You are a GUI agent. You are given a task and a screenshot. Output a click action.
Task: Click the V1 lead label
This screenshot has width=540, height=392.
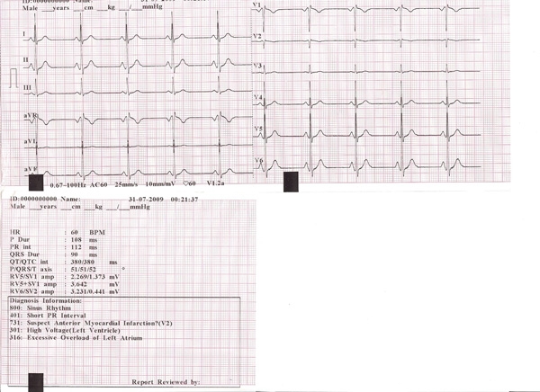(256, 4)
